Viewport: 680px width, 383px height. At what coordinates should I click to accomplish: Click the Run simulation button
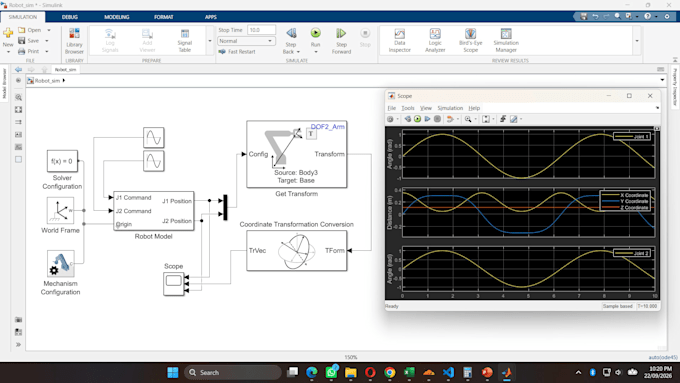pyautogui.click(x=315, y=33)
